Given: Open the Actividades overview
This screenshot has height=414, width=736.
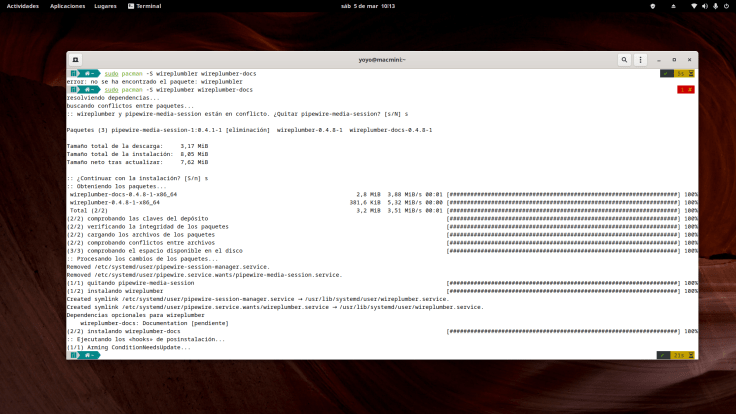Looking at the screenshot, I should [23, 5].
